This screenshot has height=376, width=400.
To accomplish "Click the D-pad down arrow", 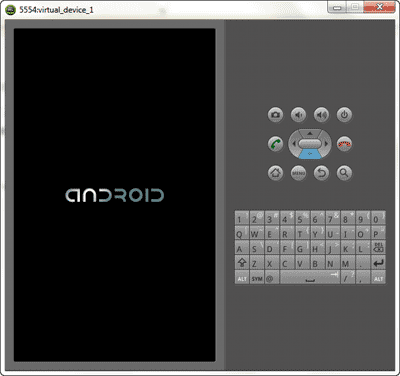I will (x=310, y=154).
